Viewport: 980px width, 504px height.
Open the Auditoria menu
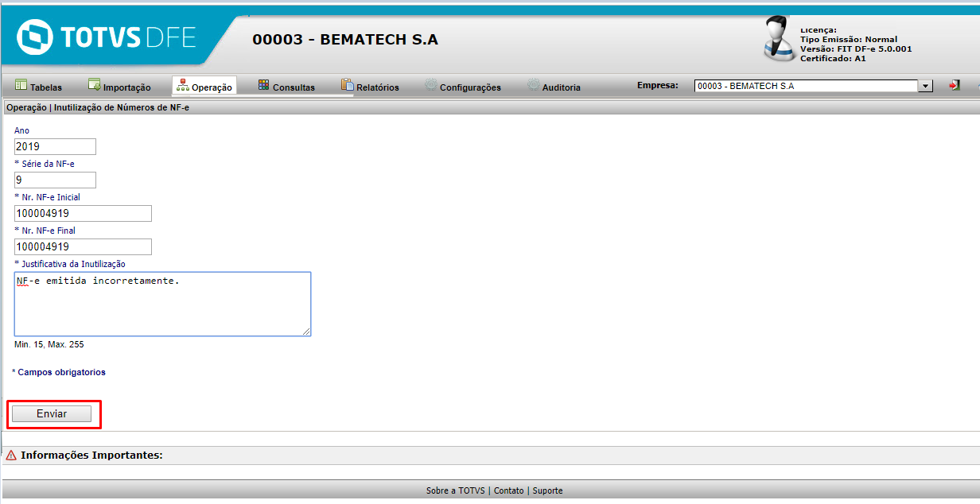coord(554,86)
